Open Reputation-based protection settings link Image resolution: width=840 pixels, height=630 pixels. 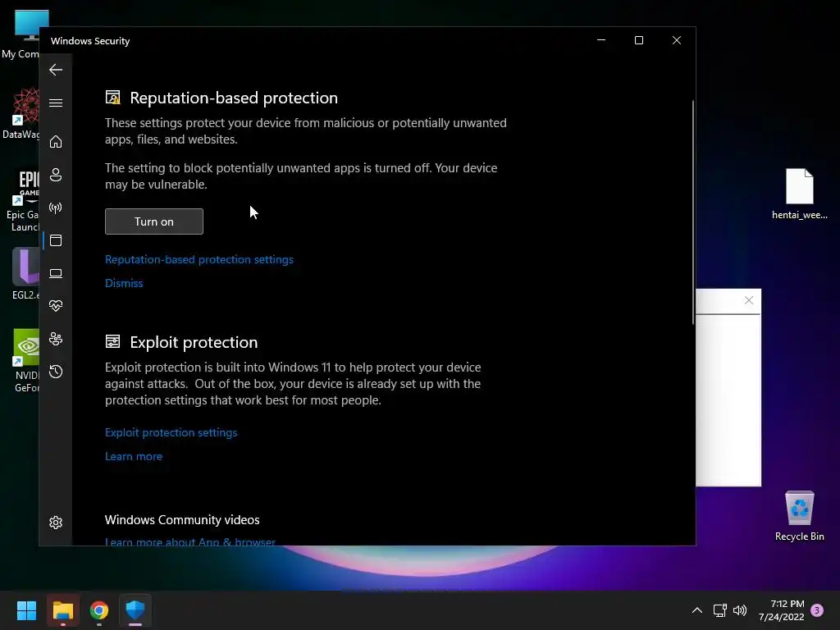click(x=199, y=259)
